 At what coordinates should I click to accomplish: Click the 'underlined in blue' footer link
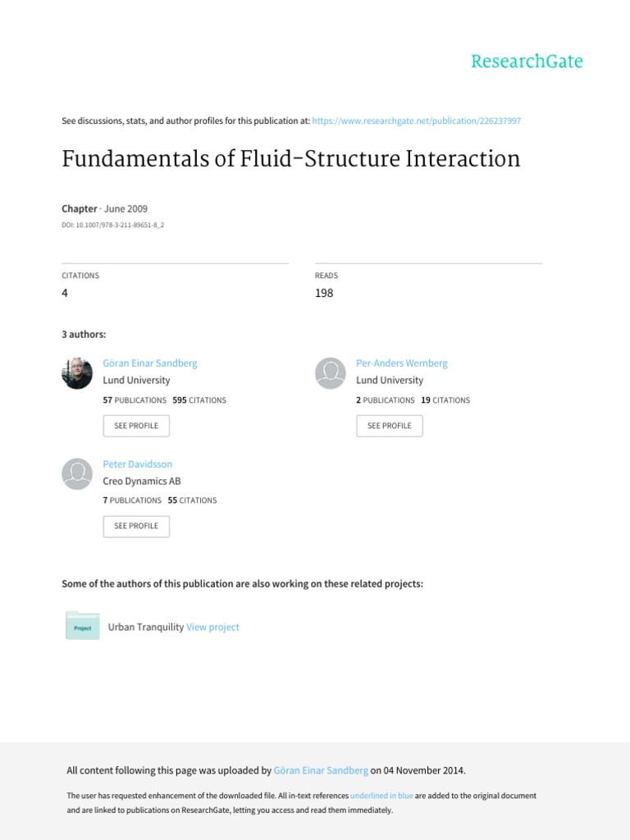[381, 796]
